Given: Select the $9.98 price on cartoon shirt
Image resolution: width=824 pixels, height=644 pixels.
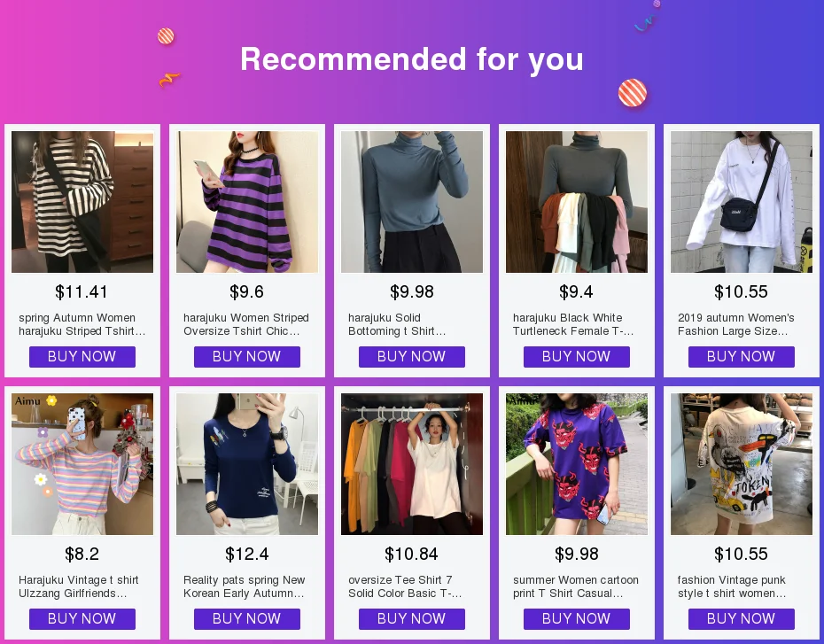Looking at the screenshot, I should [x=577, y=554].
